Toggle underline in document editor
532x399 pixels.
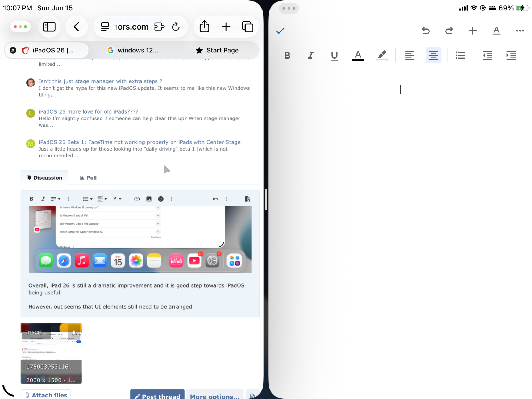pos(334,55)
